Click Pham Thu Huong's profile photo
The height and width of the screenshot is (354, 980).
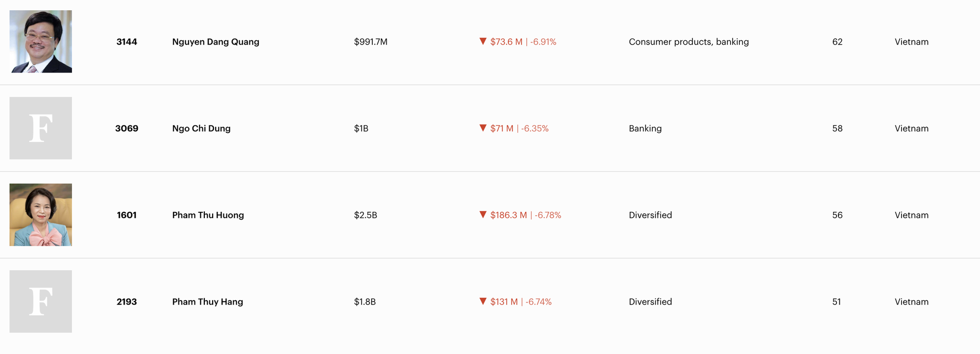tap(41, 215)
